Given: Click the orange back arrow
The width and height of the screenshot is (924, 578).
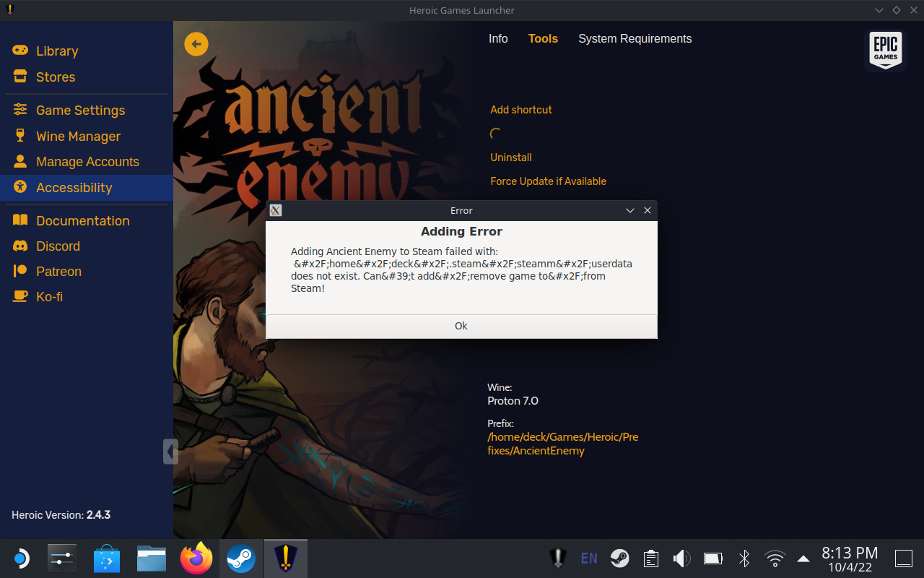Looking at the screenshot, I should point(196,44).
